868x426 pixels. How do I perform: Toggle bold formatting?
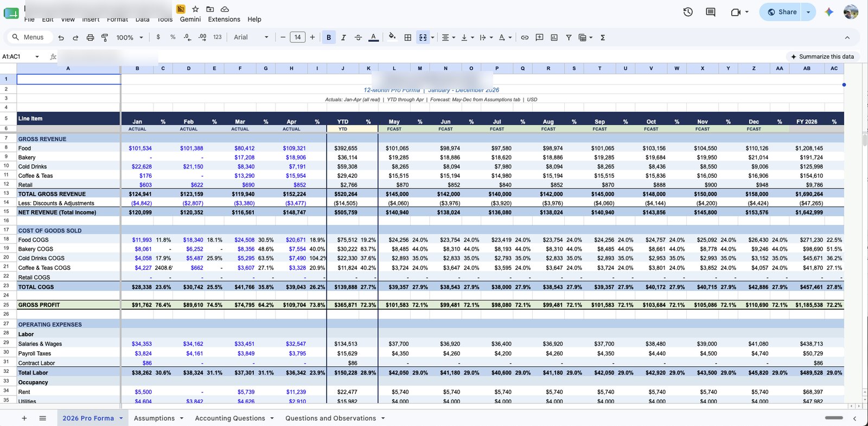(x=328, y=37)
